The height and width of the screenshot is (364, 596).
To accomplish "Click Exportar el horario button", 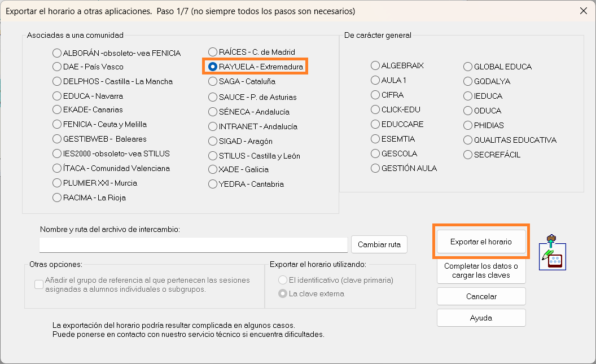I will tap(481, 242).
